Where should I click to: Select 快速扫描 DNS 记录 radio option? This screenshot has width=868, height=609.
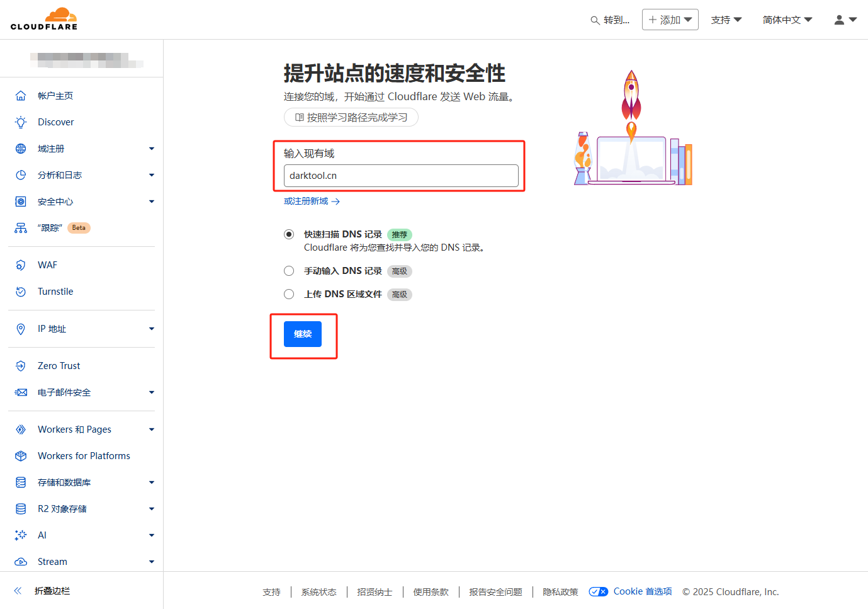pyautogui.click(x=289, y=234)
